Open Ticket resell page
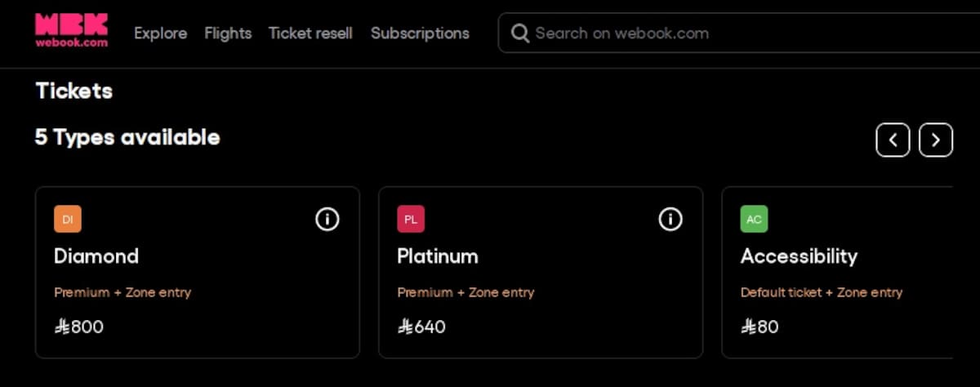Screen dimensions: 980x387 [x=310, y=33]
